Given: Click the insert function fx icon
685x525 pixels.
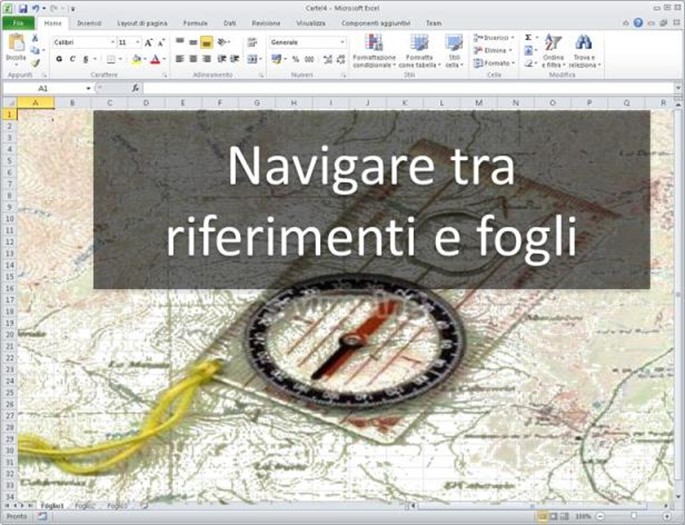Looking at the screenshot, I should 135,88.
